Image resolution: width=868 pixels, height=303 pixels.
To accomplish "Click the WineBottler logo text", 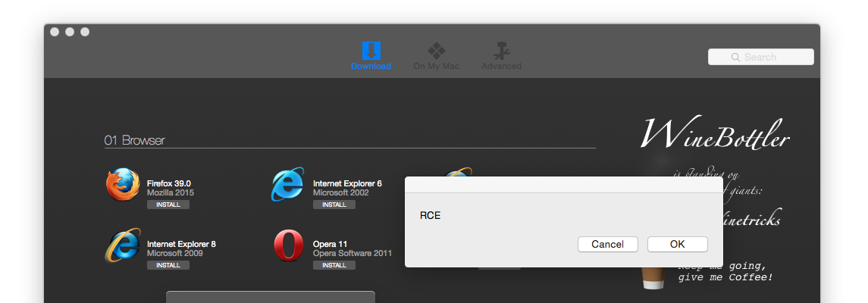I will pos(715,134).
